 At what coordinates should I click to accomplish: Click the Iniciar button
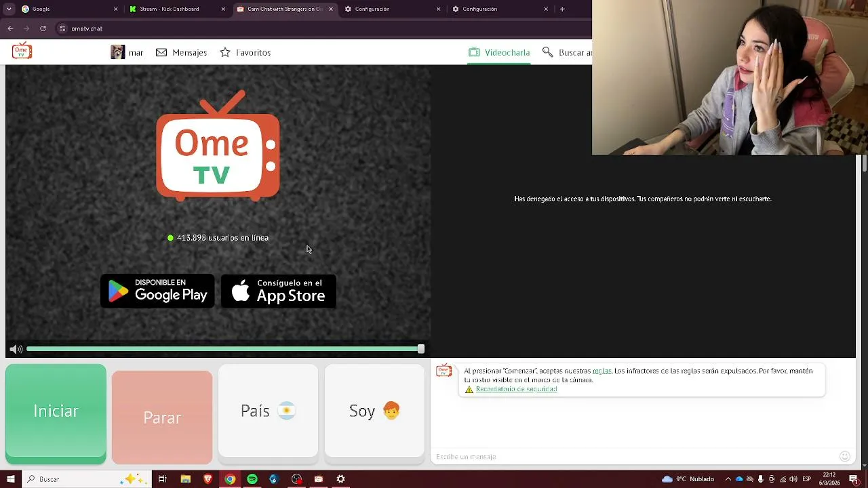(56, 413)
